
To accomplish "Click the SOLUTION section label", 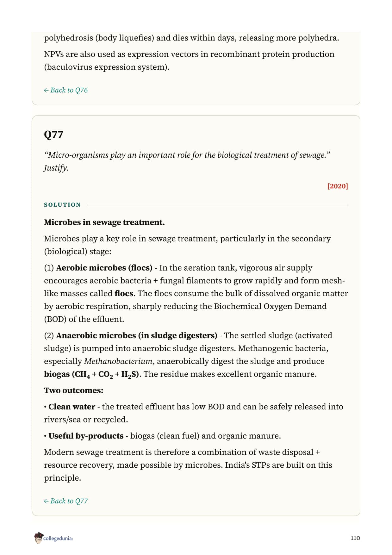I will coord(62,205).
